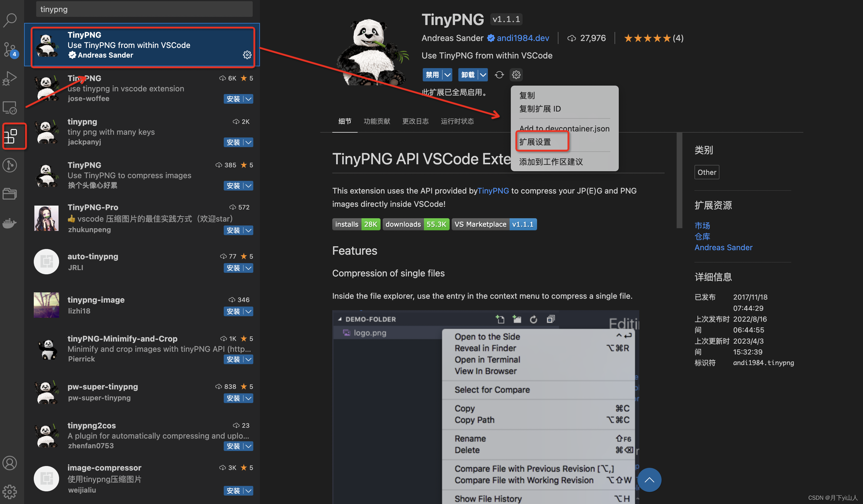The width and height of the screenshot is (863, 504).
Task: Select 复制 in context menu
Action: click(564, 96)
